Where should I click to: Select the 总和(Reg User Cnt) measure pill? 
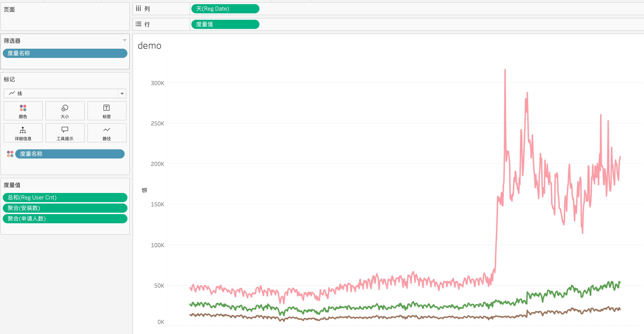click(65, 198)
